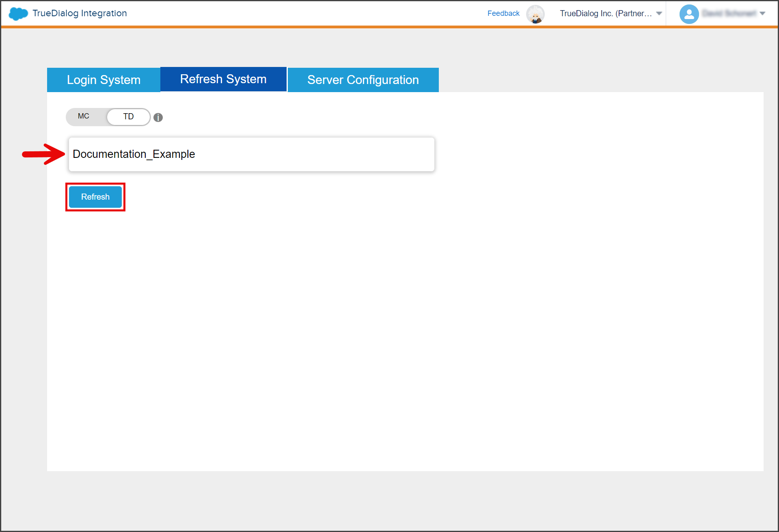Expand the user name dropdown arrow
Screen dimensions: 779x532
(762, 14)
